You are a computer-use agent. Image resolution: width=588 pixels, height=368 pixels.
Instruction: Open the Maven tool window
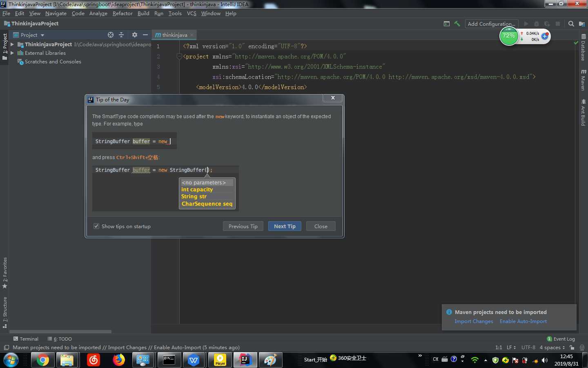click(x=583, y=80)
